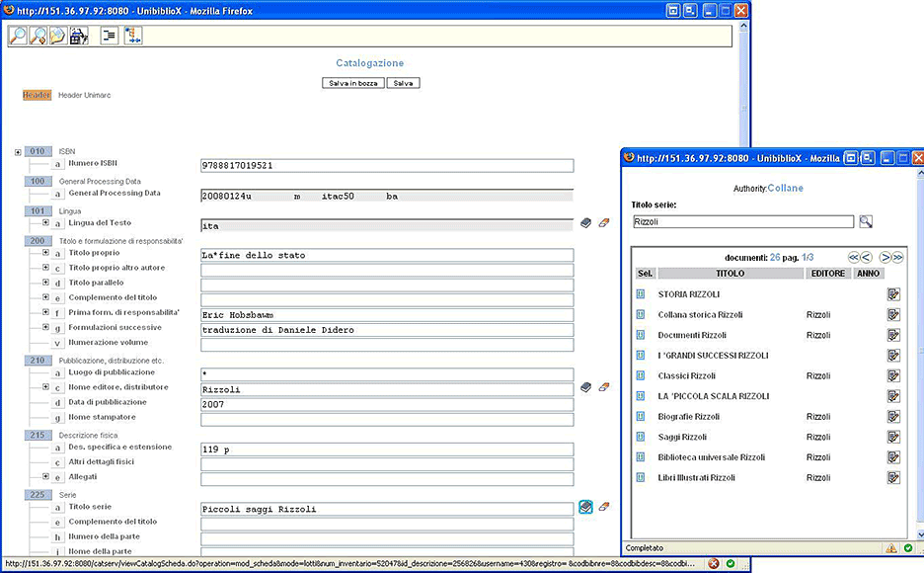Click the warning icon in the popup status bar
The height and width of the screenshot is (573, 924).
point(891,548)
